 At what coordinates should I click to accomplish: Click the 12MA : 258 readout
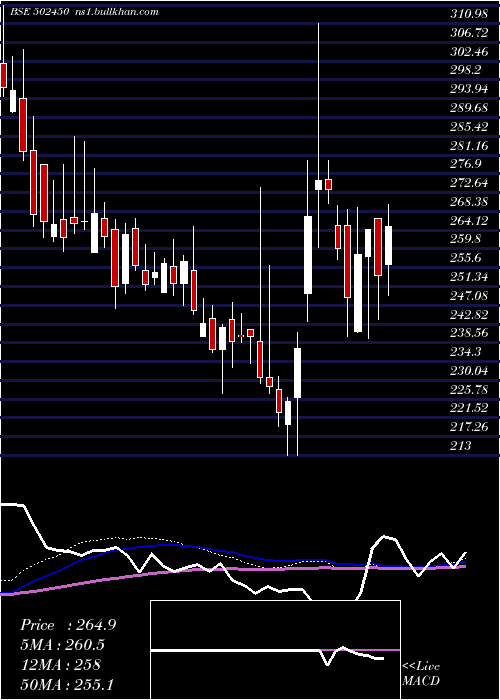(x=61, y=665)
